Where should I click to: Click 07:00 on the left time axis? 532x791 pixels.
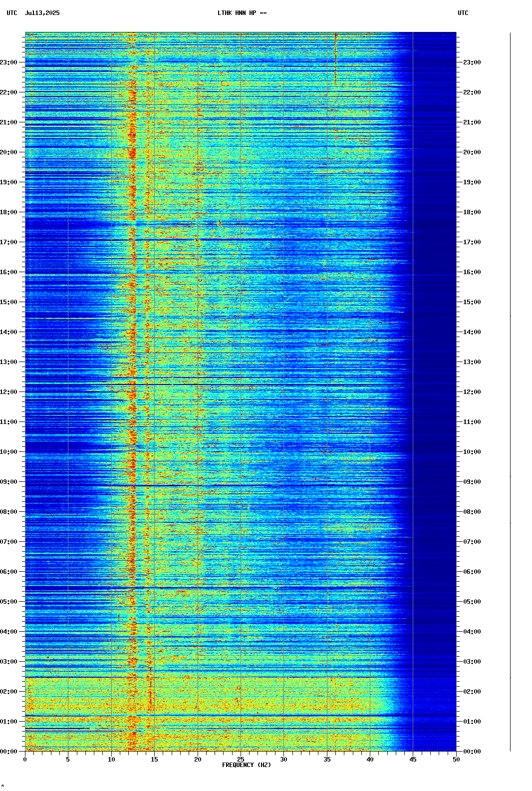point(8,542)
